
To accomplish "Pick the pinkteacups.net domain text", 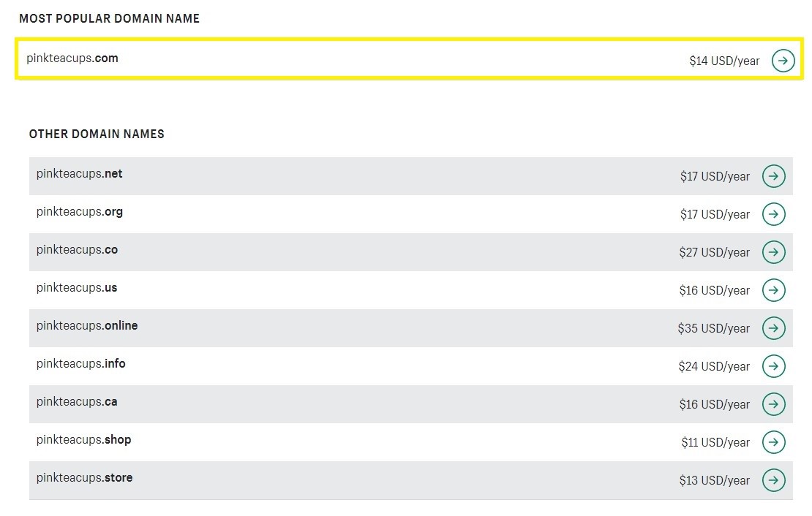I will tap(79, 174).
